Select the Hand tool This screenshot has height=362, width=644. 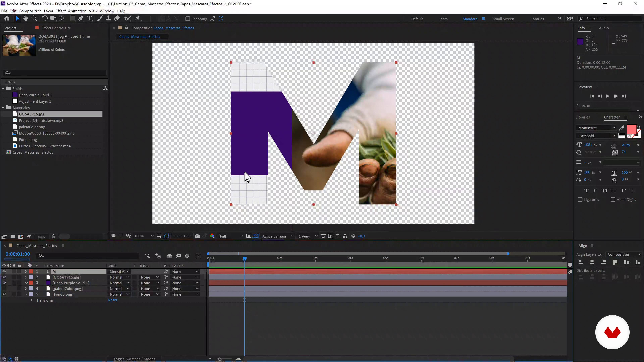point(25,18)
